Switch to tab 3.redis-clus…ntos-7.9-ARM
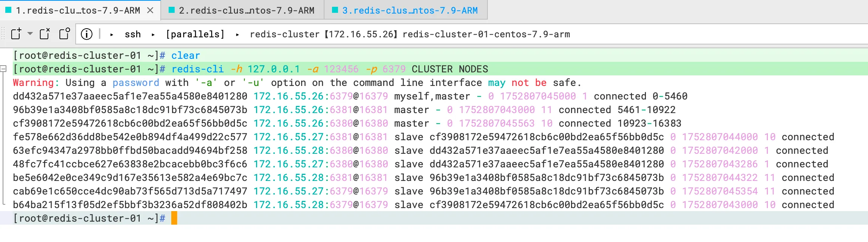 point(406,10)
